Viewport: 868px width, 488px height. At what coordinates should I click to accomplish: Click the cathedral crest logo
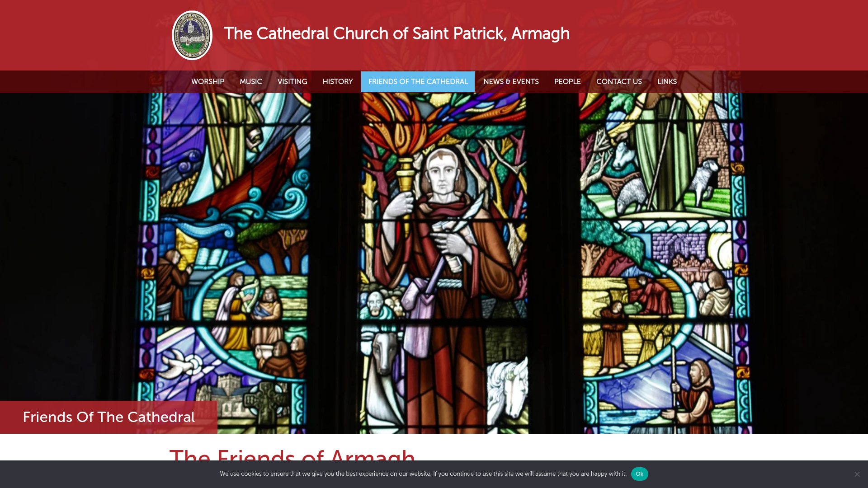point(192,35)
